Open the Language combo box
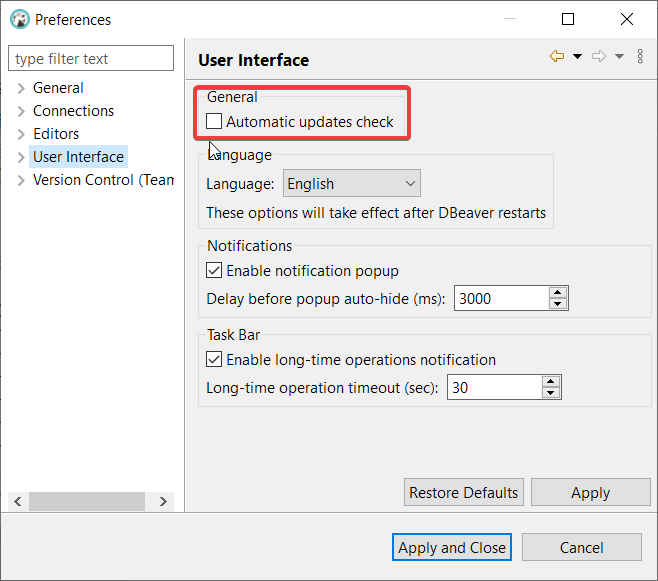 pos(352,183)
